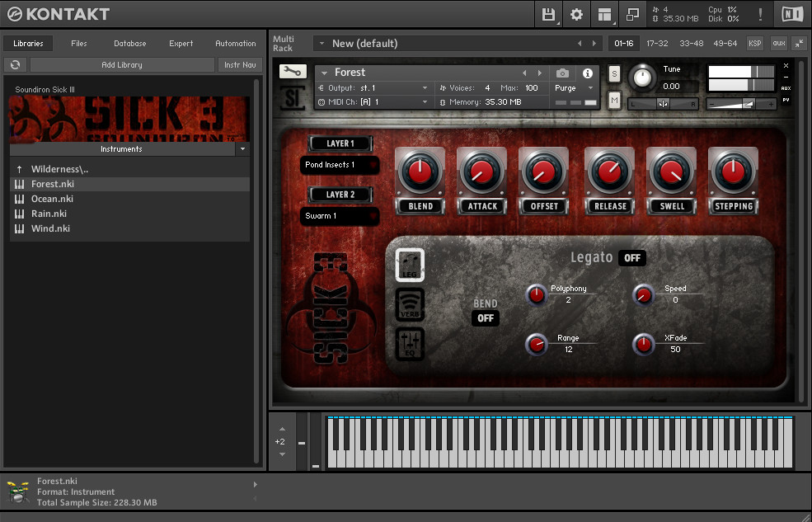Toggle aux sends view button
This screenshot has height=522, width=812.
[x=779, y=44]
